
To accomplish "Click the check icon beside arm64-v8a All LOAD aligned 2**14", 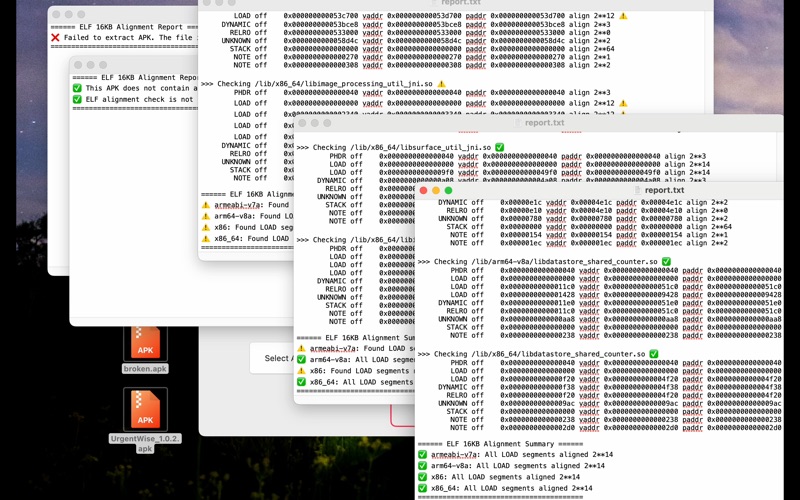I will [x=422, y=466].
